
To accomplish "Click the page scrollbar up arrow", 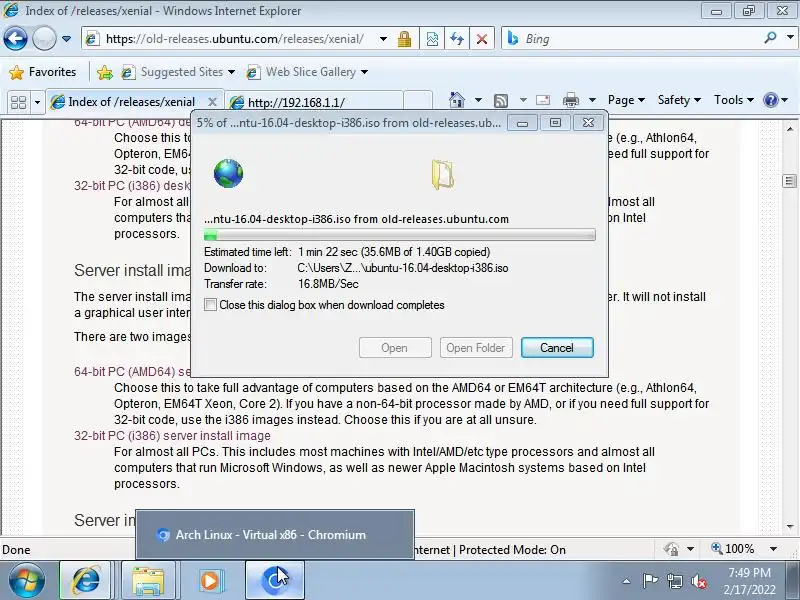I will coord(790,129).
